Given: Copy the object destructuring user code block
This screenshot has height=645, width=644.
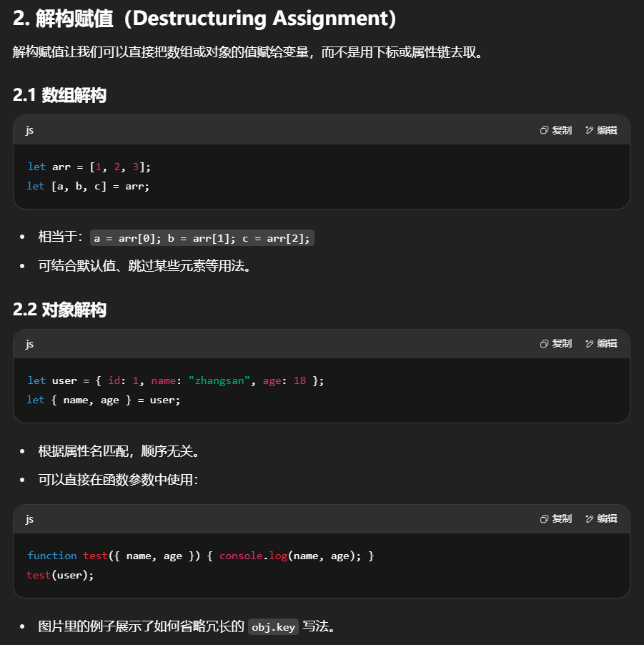Looking at the screenshot, I should [556, 343].
